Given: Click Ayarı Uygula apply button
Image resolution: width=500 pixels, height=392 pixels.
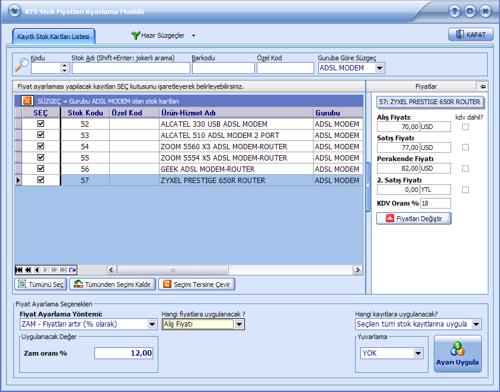Looking at the screenshot, I should click(x=457, y=354).
